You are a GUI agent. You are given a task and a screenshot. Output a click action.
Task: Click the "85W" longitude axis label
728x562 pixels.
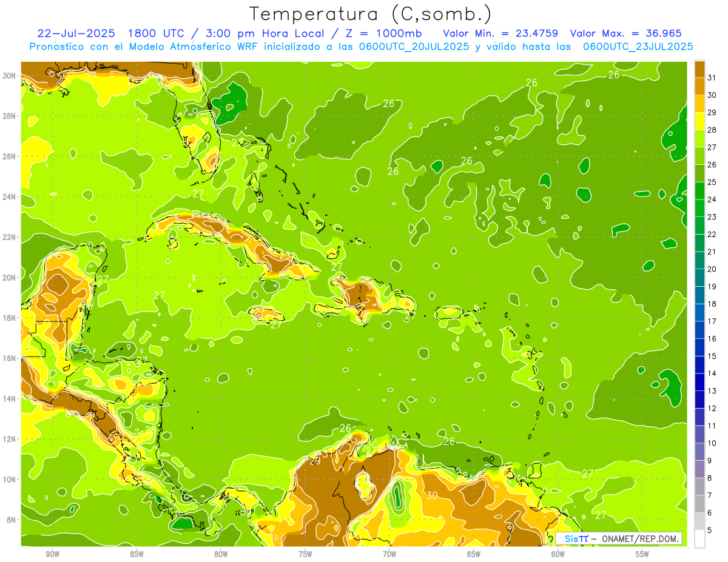(x=136, y=554)
